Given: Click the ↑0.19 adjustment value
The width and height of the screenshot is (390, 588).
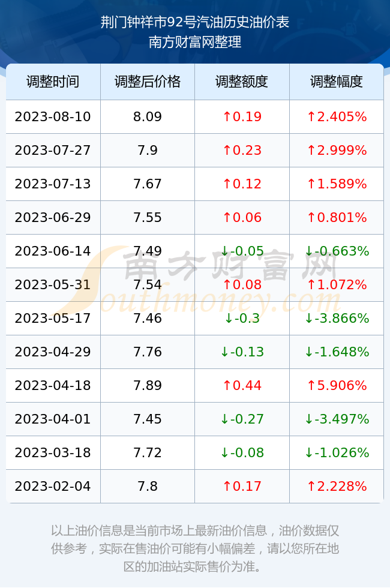Looking at the screenshot, I should (x=242, y=116).
